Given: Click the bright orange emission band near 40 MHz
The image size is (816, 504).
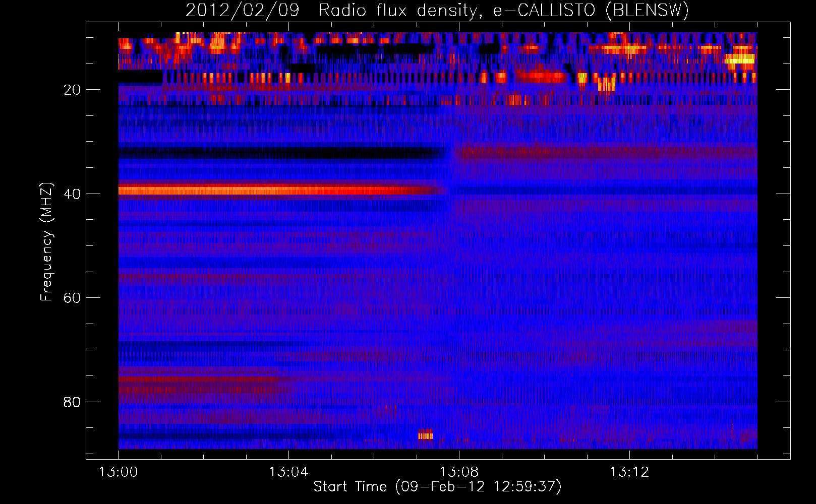Looking at the screenshot, I should click(282, 190).
